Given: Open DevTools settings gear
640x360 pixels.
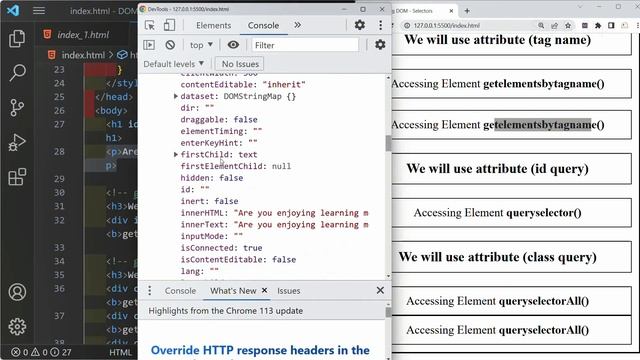Looking at the screenshot, I should click(360, 25).
